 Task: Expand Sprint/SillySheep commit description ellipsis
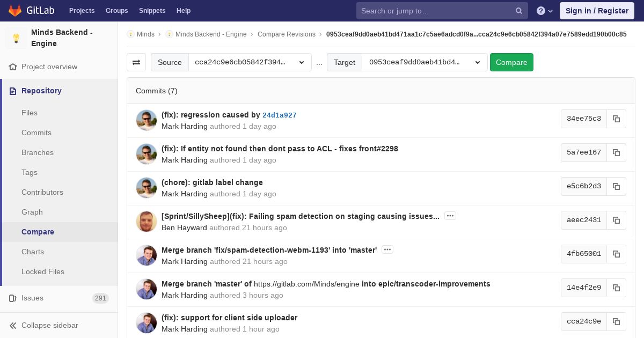450,216
